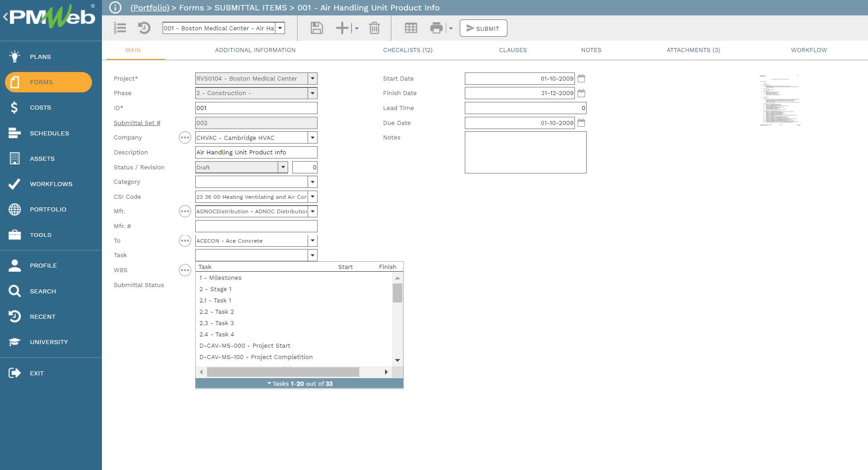This screenshot has height=470, width=868.
Task: Print using the printer icon
Action: coord(436,28)
